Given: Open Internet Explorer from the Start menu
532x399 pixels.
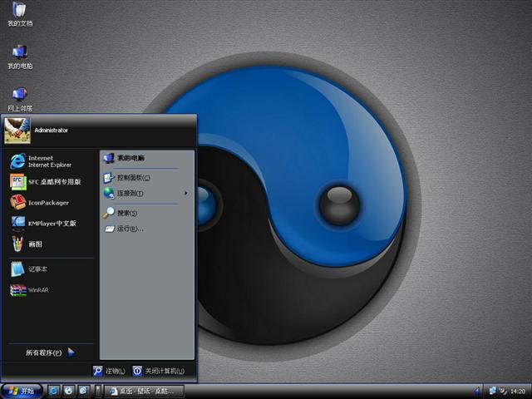Looking at the screenshot, I should click(49, 160).
